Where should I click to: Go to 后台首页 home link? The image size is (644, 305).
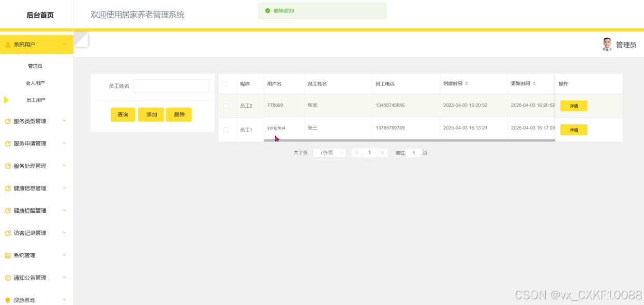tap(40, 15)
